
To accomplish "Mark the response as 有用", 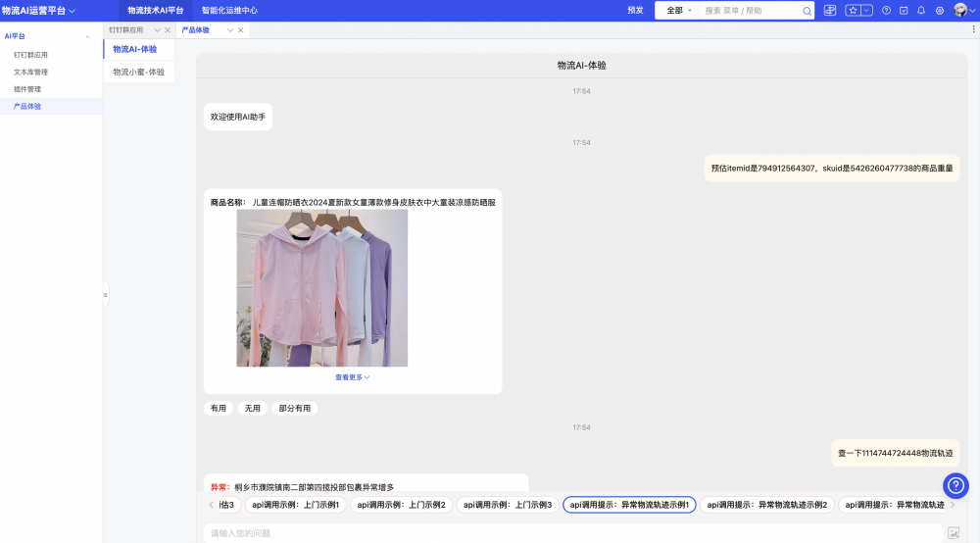I will [218, 408].
